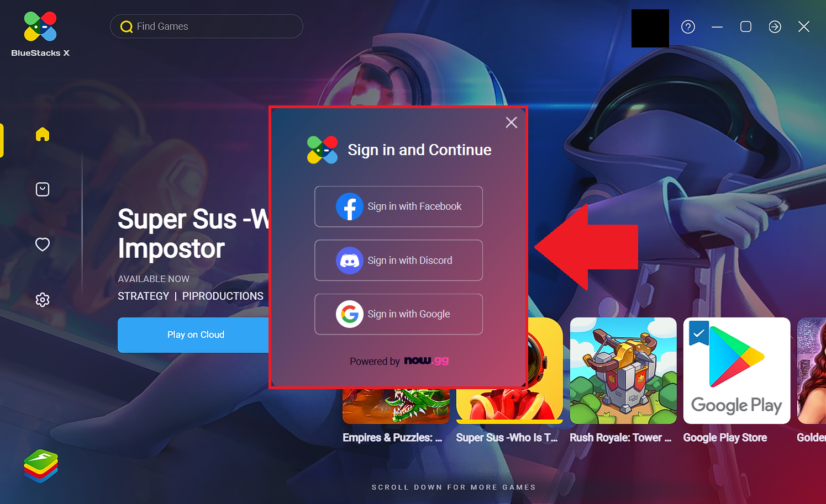This screenshot has height=504, width=826.
Task: Open the Google Play Store thumbnail
Action: click(737, 370)
